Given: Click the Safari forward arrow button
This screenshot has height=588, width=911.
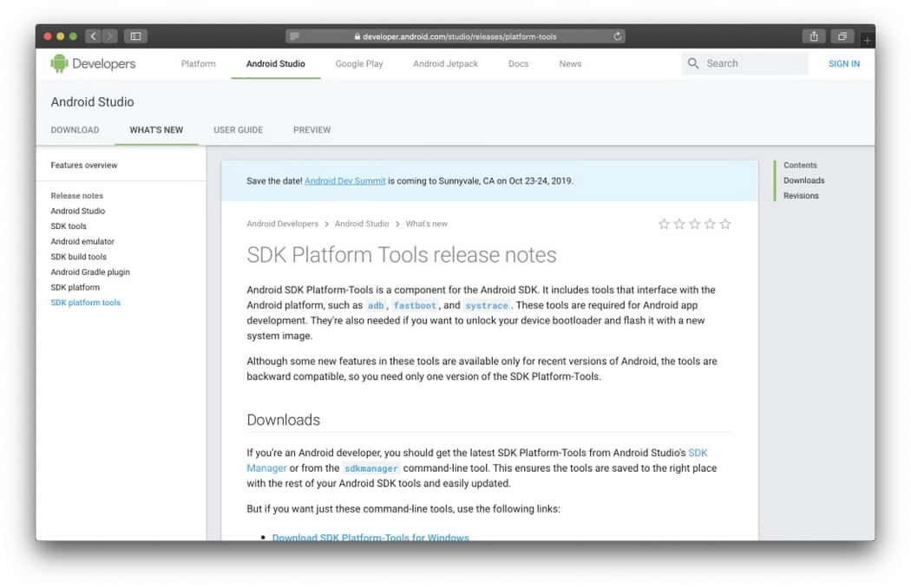Looking at the screenshot, I should (x=109, y=36).
